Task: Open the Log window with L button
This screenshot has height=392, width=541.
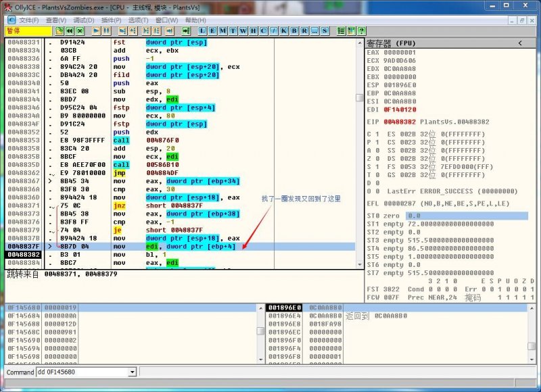Action: click(202, 30)
